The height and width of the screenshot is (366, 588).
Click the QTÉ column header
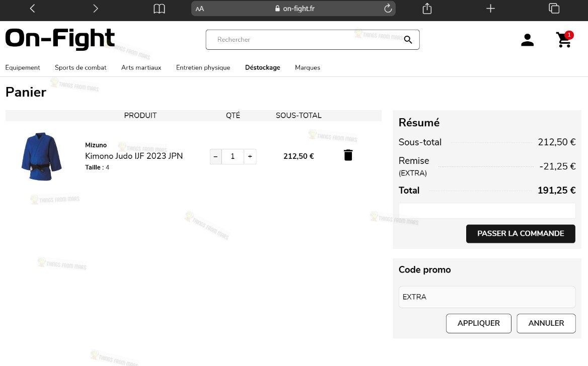tap(233, 116)
